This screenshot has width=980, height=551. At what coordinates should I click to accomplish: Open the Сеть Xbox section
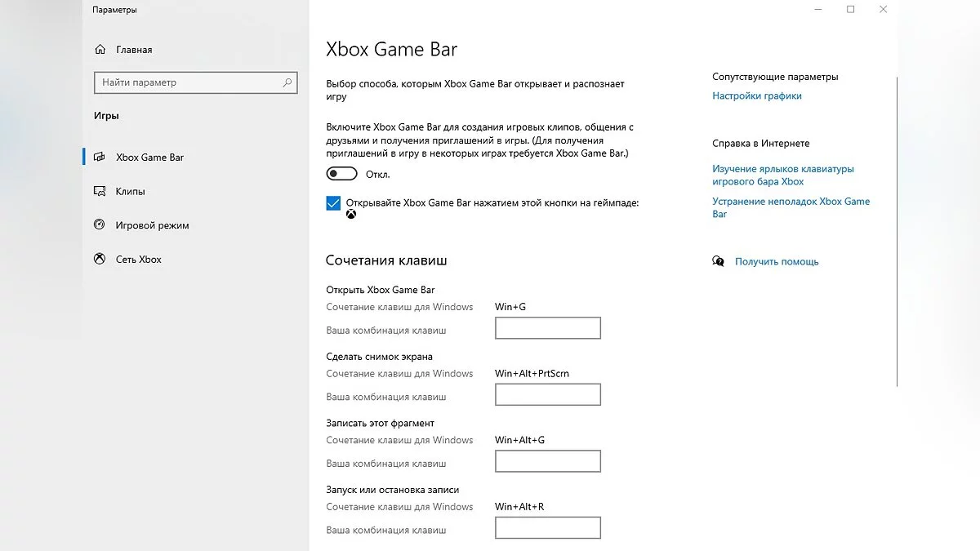(x=139, y=260)
